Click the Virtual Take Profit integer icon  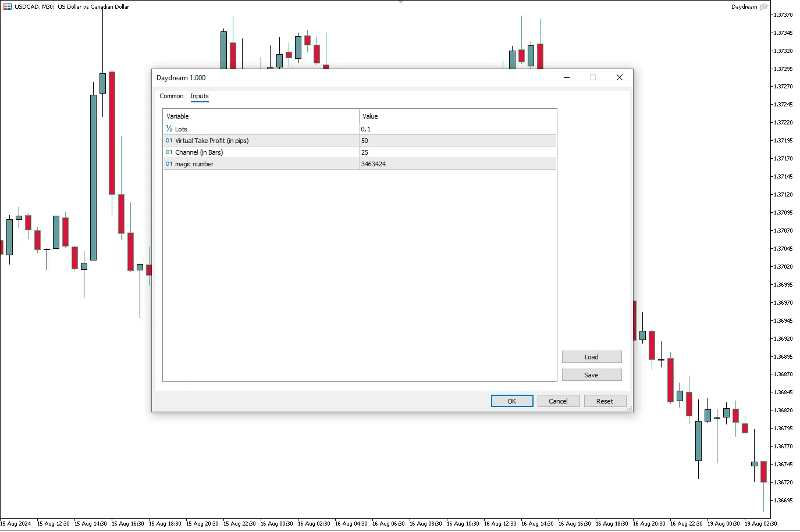pyautogui.click(x=169, y=140)
